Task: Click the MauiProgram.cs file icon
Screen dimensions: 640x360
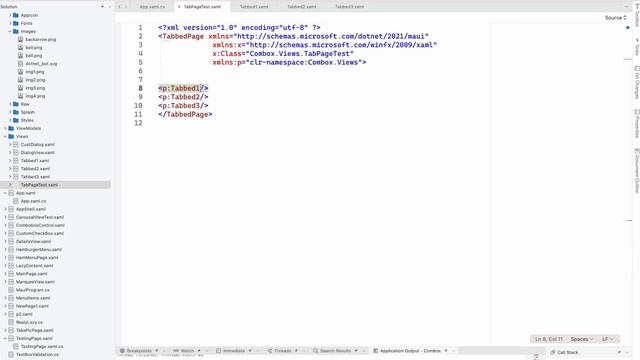Action: click(11, 290)
